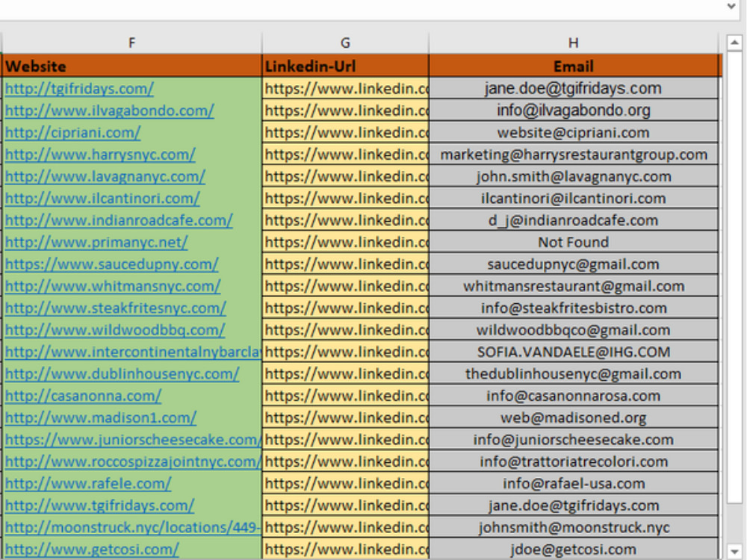747x560 pixels.
Task: Select the LinkedIn URL cell in casanonna row
Action: click(345, 395)
